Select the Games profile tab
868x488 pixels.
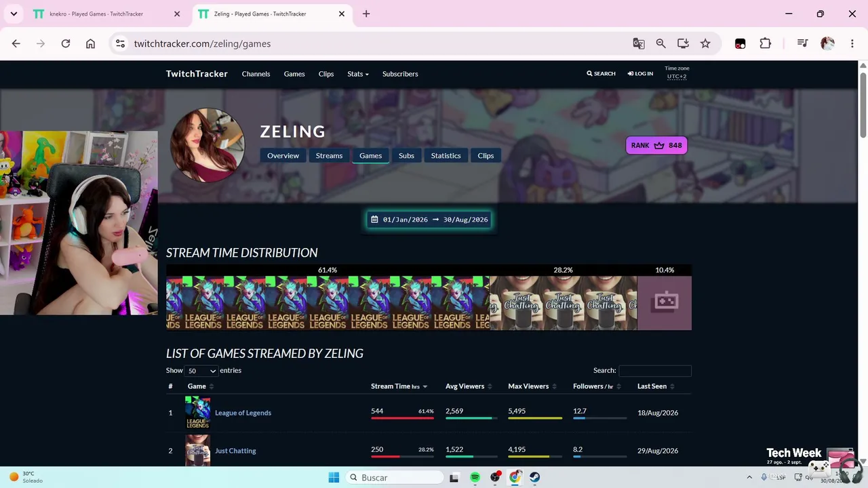point(370,156)
